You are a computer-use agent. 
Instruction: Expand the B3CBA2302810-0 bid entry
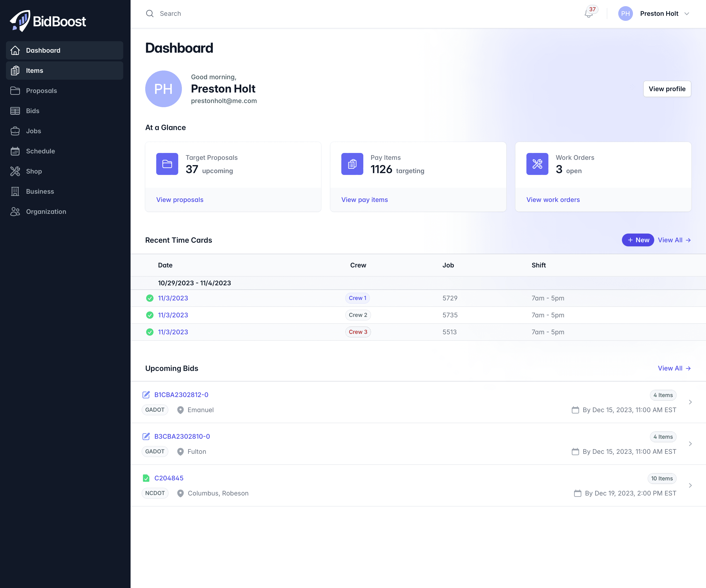click(x=690, y=444)
